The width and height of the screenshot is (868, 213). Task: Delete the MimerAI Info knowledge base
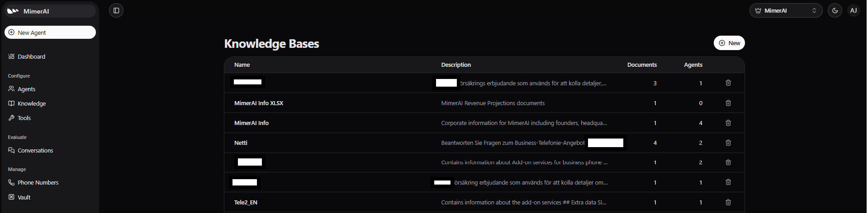728,123
